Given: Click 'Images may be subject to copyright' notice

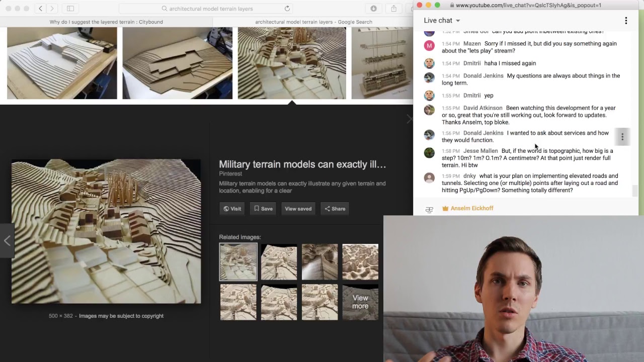Looking at the screenshot, I should coord(121,316).
